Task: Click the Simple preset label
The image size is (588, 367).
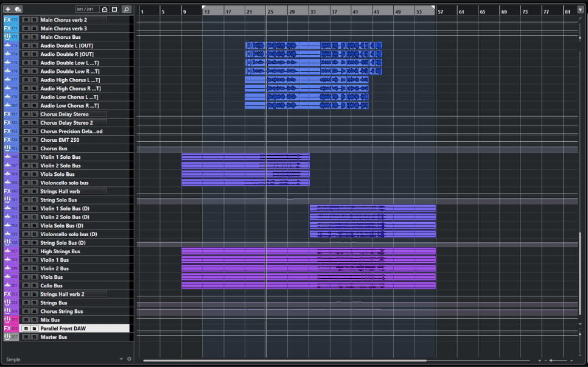Action: pyautogui.click(x=13, y=360)
